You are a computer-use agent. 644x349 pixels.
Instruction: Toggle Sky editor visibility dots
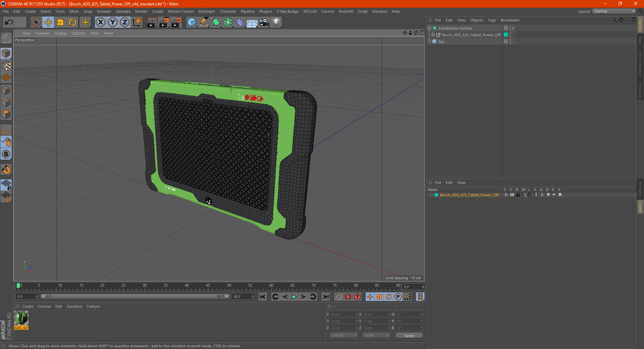coord(510,42)
